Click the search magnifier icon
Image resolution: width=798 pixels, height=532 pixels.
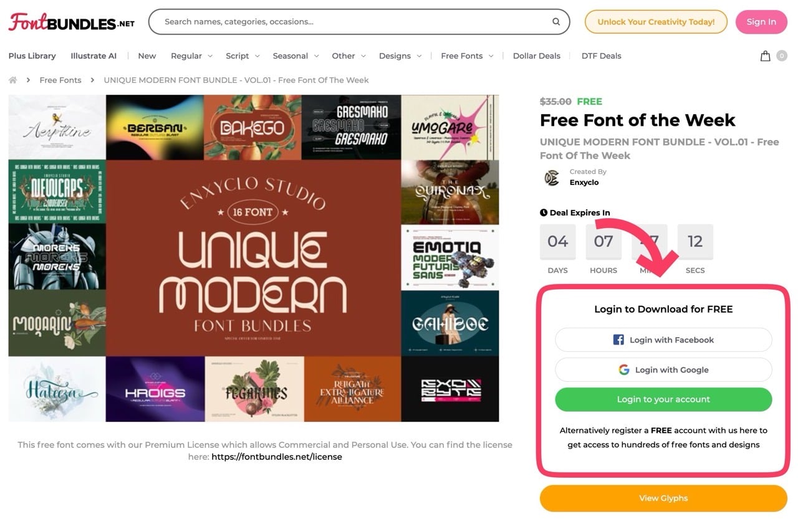[x=555, y=22]
